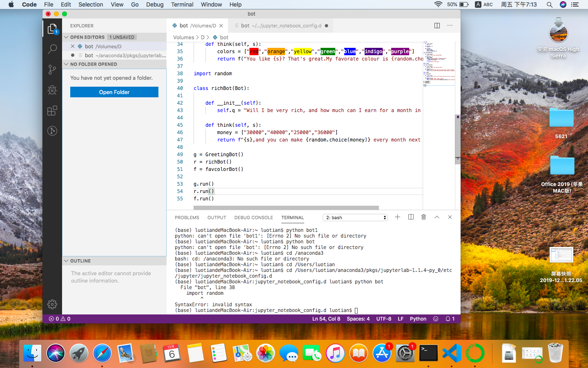Change Spaces: 4 indentation setting
Viewport: 588px width, 368px height.
tap(358, 319)
